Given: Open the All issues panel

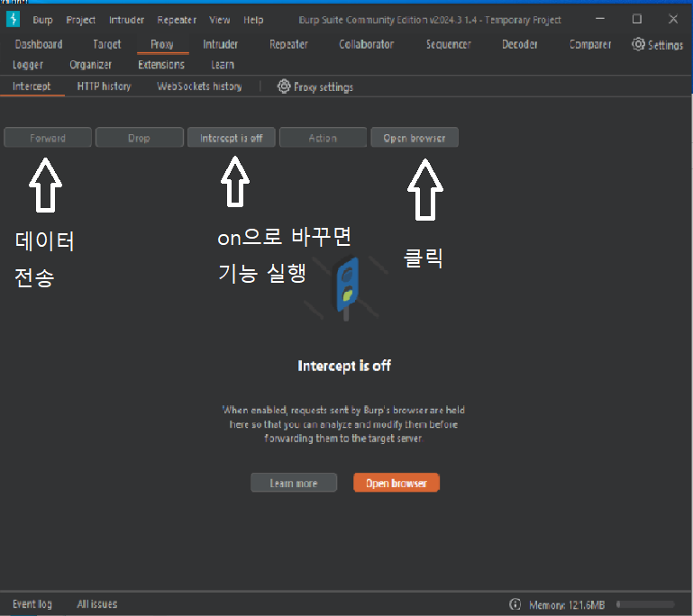Looking at the screenshot, I should pos(97,604).
